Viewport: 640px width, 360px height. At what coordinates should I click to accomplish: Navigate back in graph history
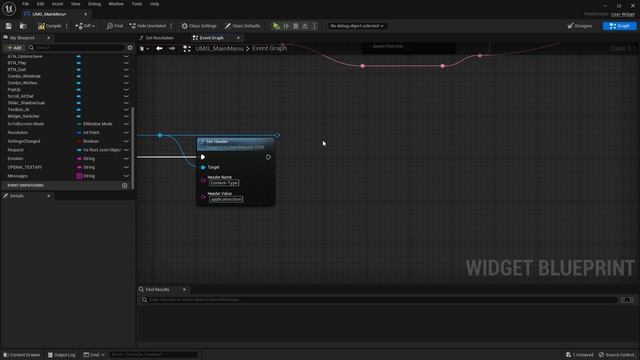pos(159,49)
